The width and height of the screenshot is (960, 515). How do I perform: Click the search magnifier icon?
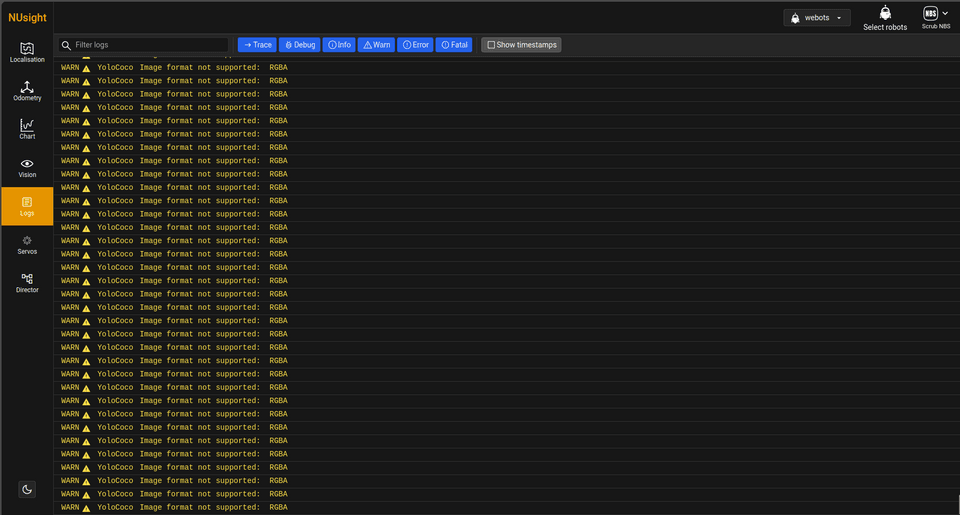tap(66, 45)
